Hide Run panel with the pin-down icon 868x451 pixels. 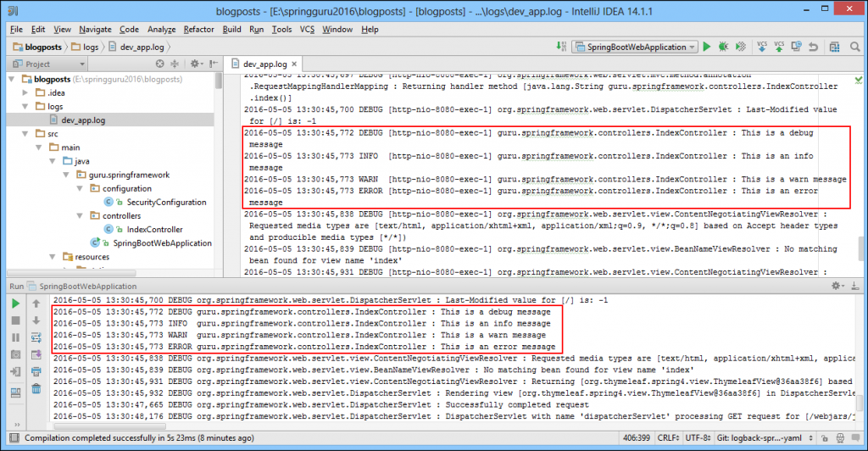pos(854,286)
